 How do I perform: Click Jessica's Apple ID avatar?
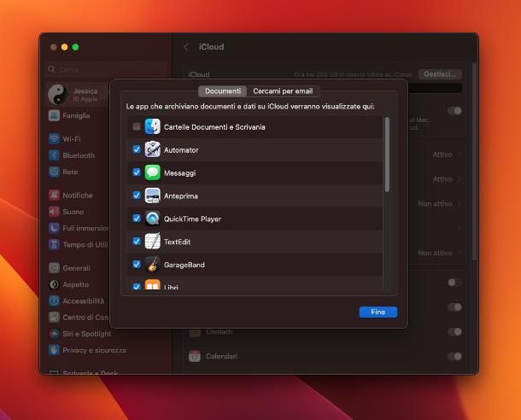58,94
